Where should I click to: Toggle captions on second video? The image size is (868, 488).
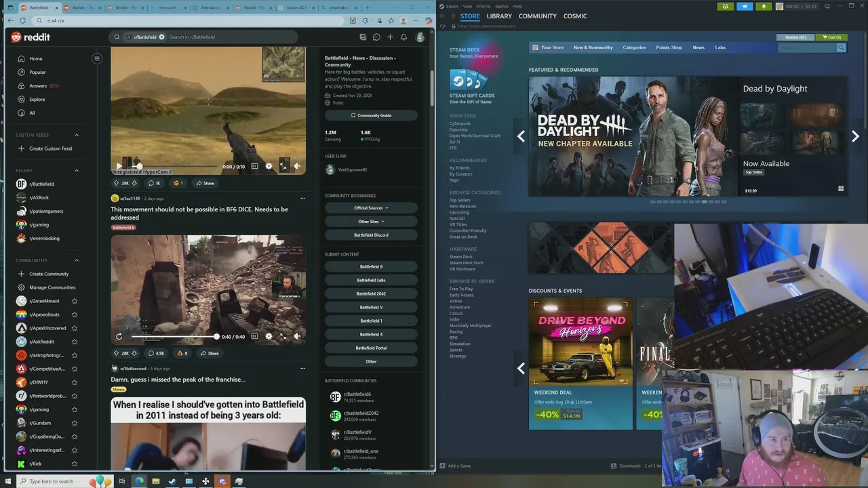[x=255, y=336]
